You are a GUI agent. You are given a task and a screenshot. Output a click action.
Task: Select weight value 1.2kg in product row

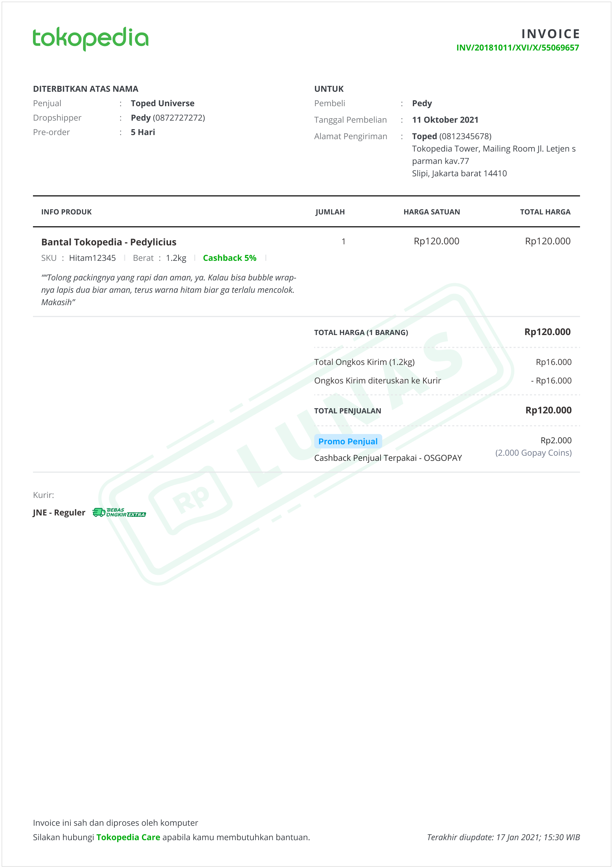click(x=176, y=258)
